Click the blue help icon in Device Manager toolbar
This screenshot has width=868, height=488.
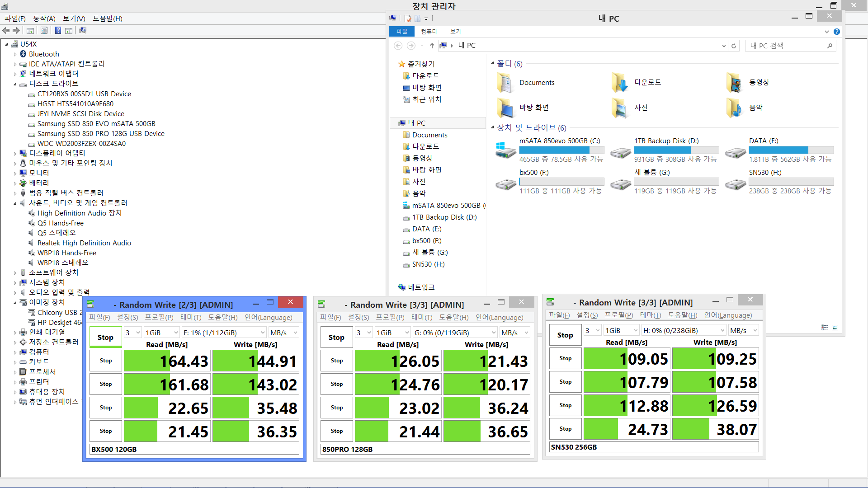pyautogui.click(x=58, y=30)
